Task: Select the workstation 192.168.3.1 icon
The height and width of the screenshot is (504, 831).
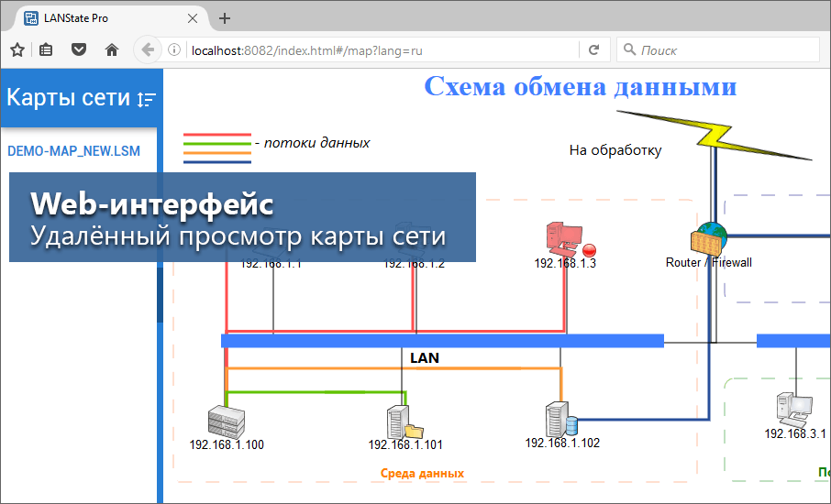Action: pyautogui.click(x=794, y=410)
